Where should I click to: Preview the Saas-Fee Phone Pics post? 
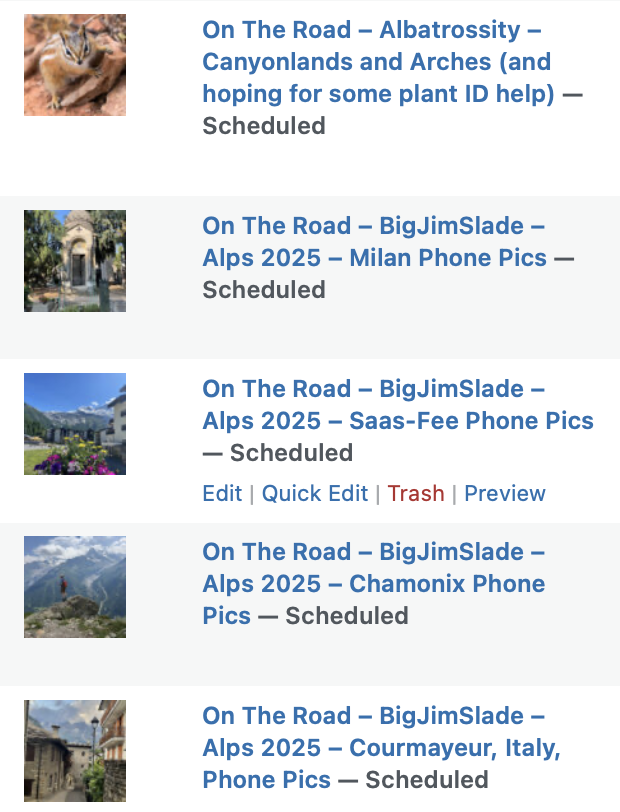[x=505, y=494]
